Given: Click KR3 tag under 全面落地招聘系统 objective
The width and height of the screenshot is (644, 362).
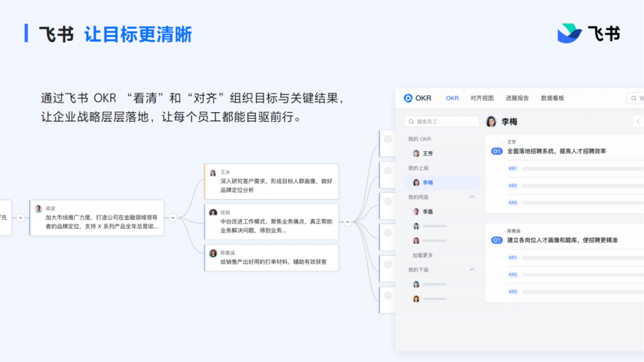Looking at the screenshot, I should click(513, 203).
